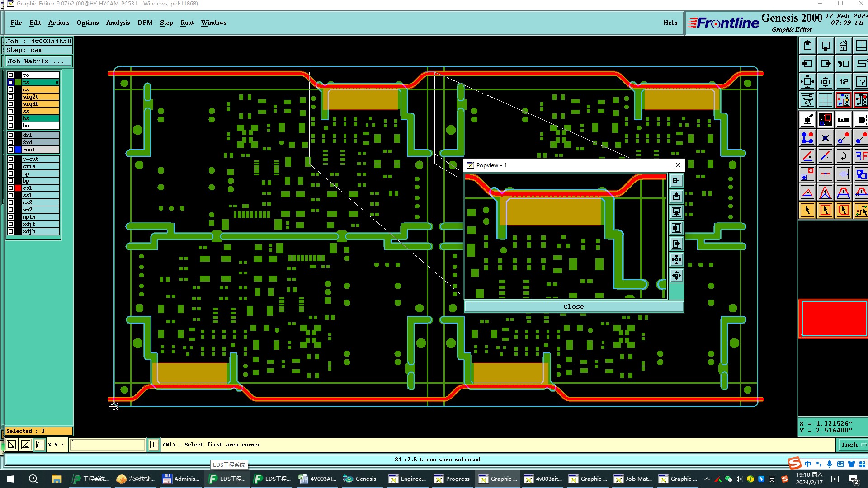Open the Inch units dropdown
This screenshot has height=488, width=868.
[x=852, y=445]
